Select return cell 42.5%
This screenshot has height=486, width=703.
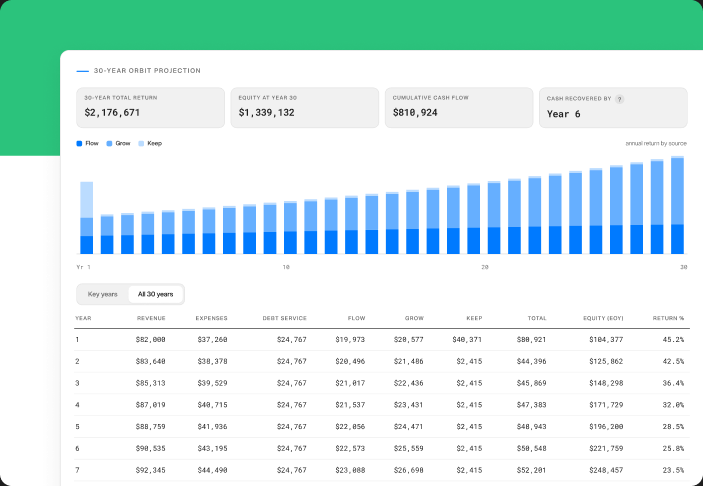tap(673, 361)
